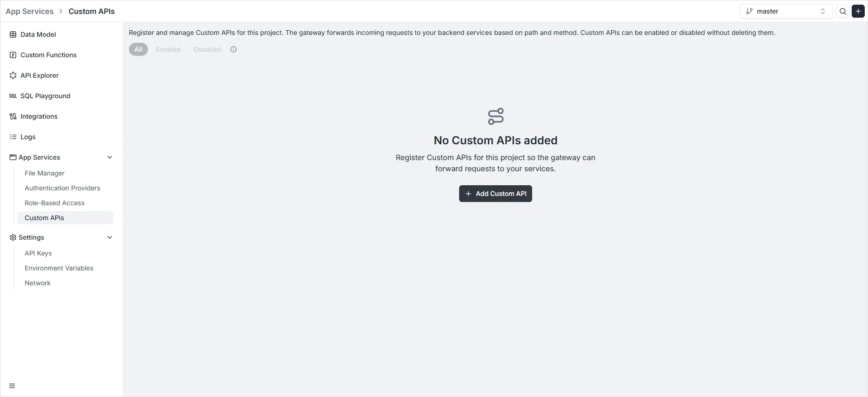The width and height of the screenshot is (868, 397).
Task: Click the info icon beside Disabled filter
Action: click(234, 49)
